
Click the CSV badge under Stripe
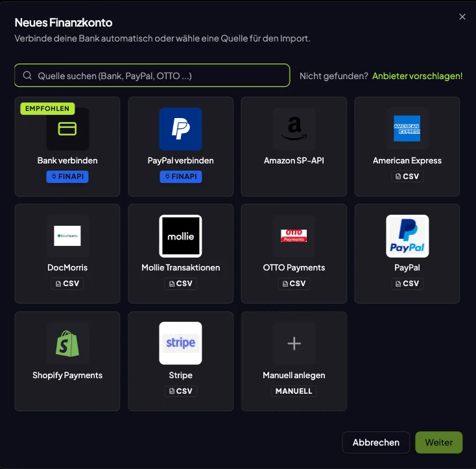point(181,391)
